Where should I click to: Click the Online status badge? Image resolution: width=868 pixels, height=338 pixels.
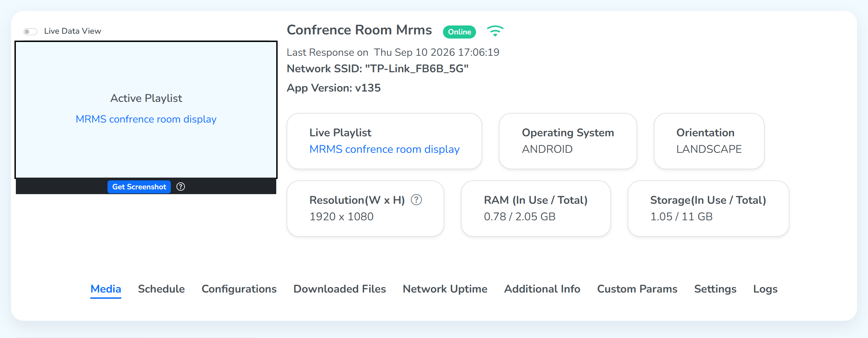(x=459, y=32)
